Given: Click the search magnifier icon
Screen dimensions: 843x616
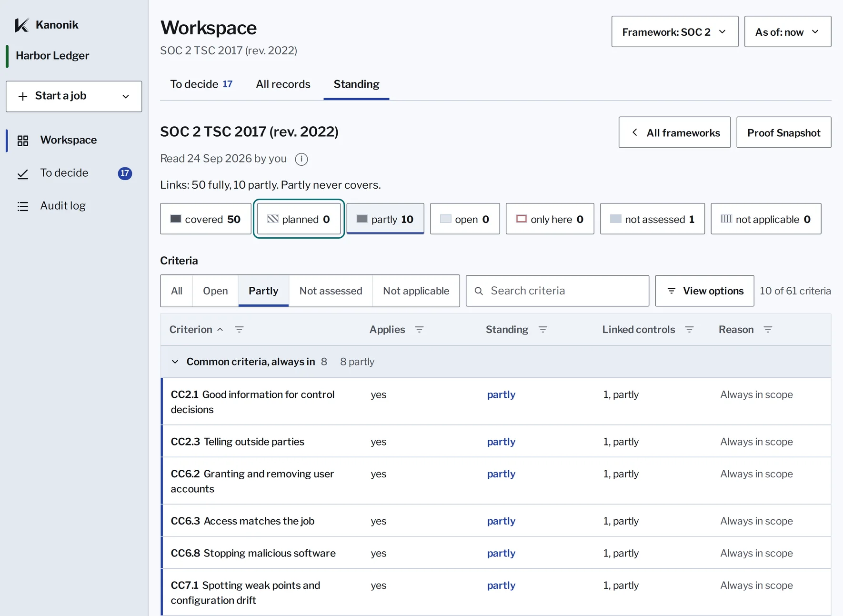Looking at the screenshot, I should [479, 291].
